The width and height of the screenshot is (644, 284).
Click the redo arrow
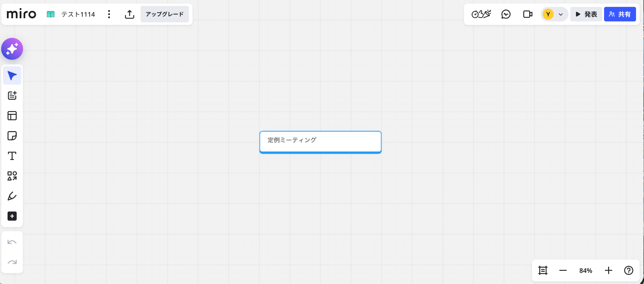[12, 262]
